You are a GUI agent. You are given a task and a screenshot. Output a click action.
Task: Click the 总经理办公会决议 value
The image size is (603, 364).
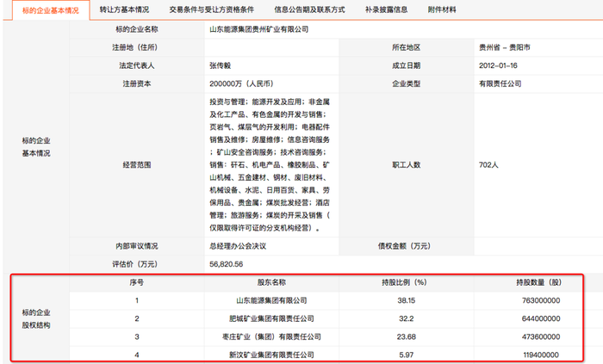(238, 246)
